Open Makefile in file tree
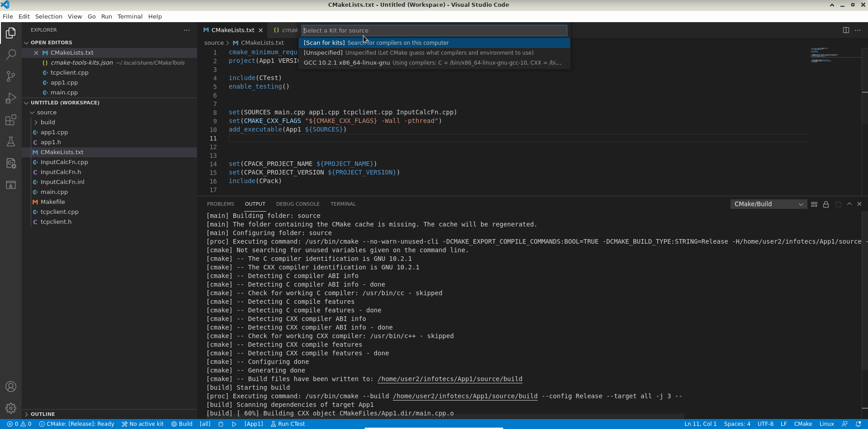The width and height of the screenshot is (868, 429). 109,202
